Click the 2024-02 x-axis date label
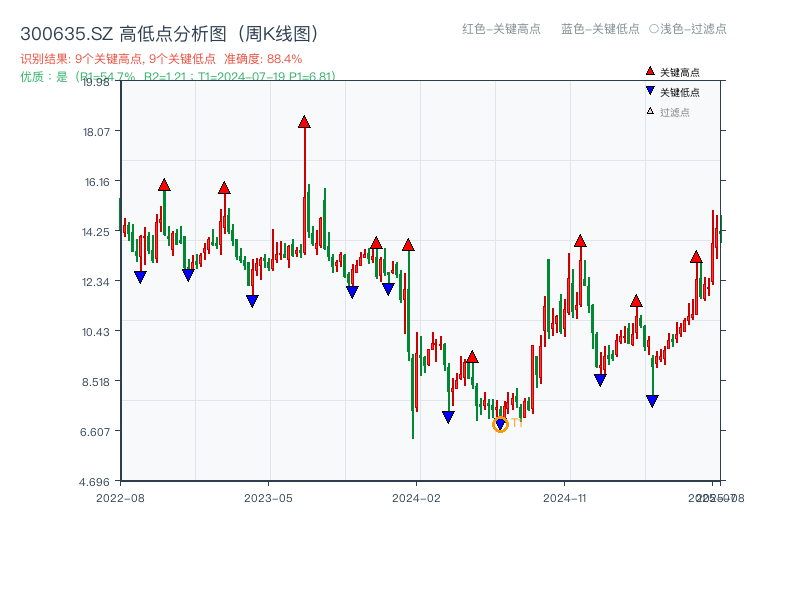 (416, 498)
